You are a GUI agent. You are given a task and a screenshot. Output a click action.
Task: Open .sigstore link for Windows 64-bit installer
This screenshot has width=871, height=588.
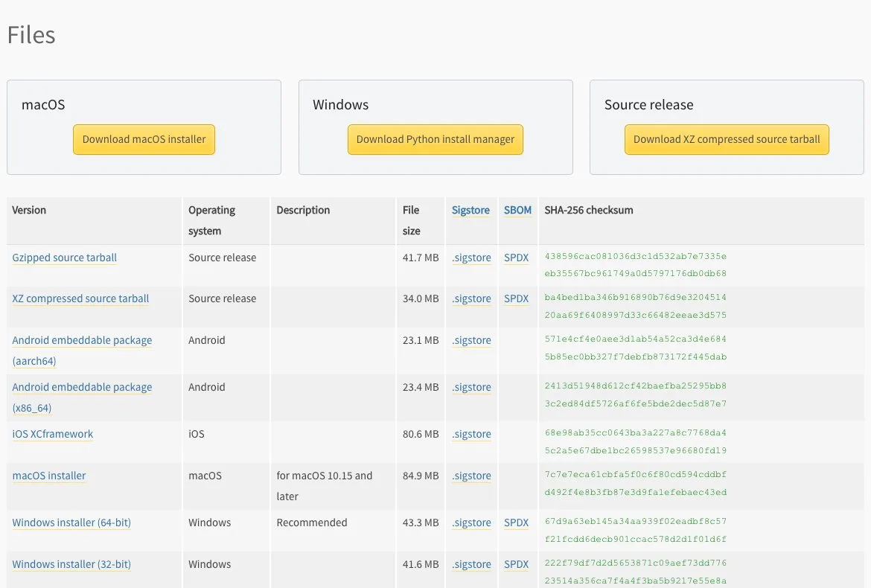coord(472,523)
